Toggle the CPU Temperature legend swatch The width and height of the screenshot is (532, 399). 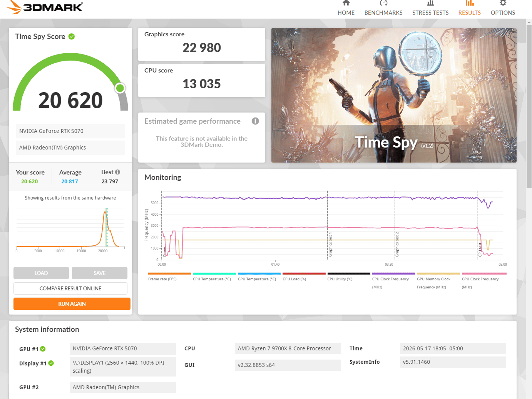click(x=214, y=274)
